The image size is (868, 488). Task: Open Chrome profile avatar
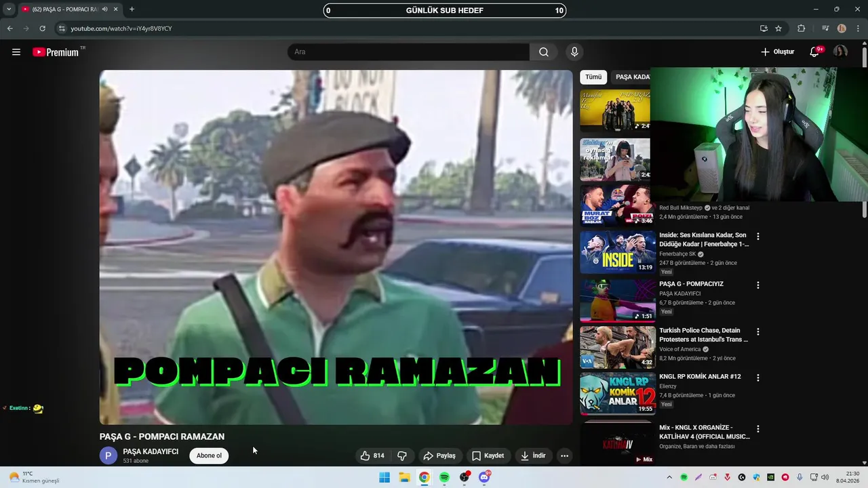pyautogui.click(x=842, y=28)
